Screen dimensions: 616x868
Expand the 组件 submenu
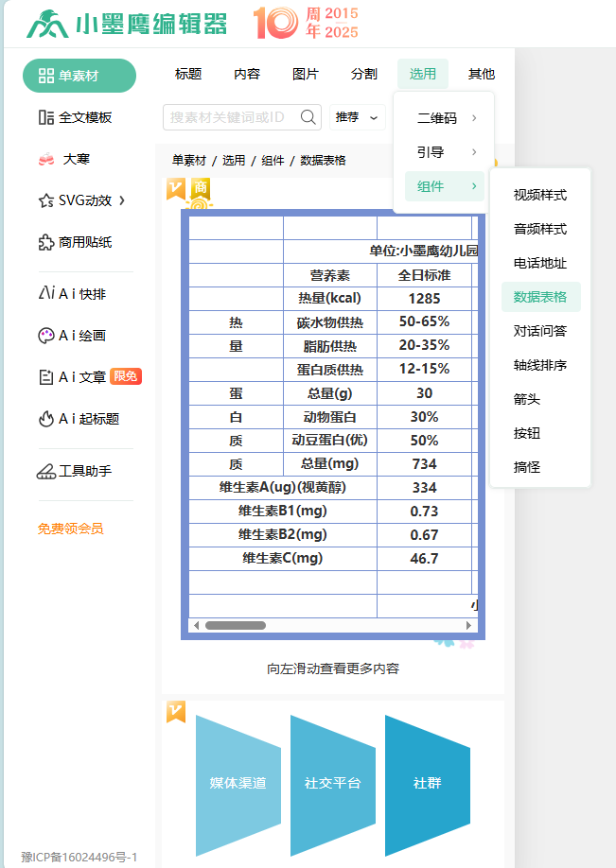445,186
